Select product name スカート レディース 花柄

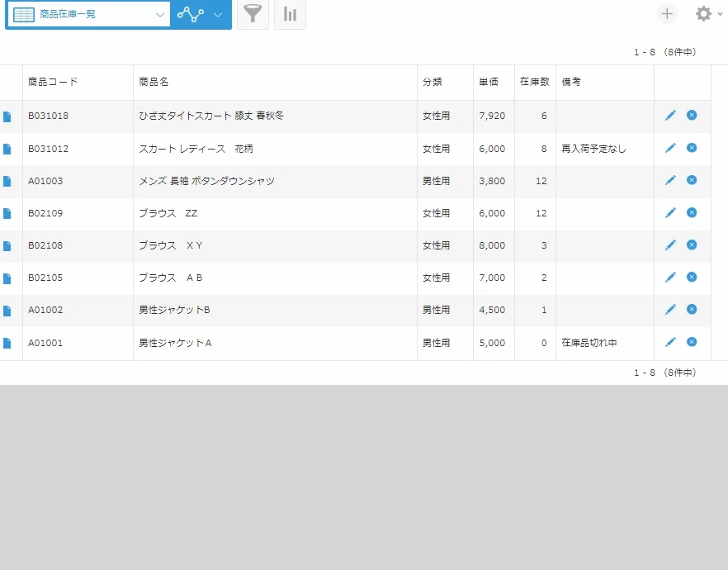[x=196, y=149]
